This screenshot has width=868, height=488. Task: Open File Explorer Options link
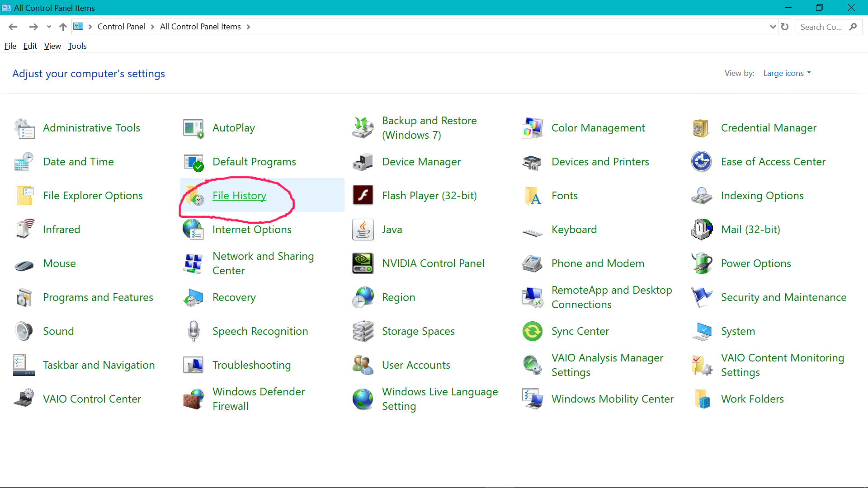click(93, 196)
